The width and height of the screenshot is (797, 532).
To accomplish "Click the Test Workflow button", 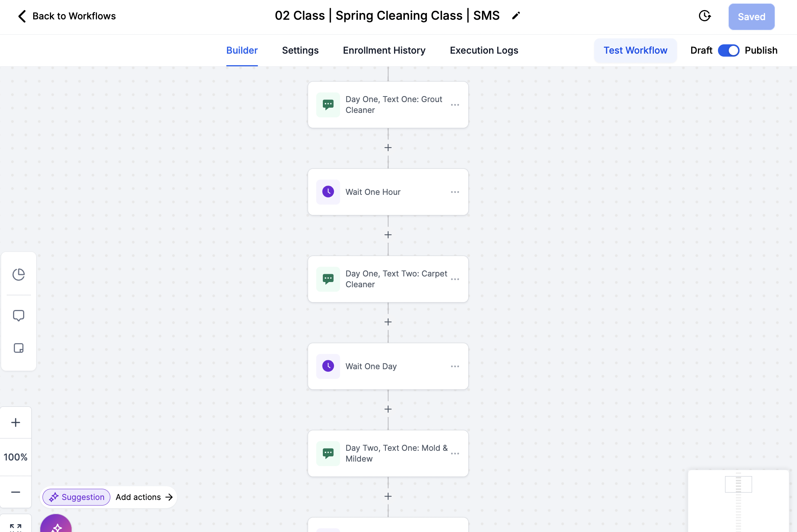I will [635, 50].
